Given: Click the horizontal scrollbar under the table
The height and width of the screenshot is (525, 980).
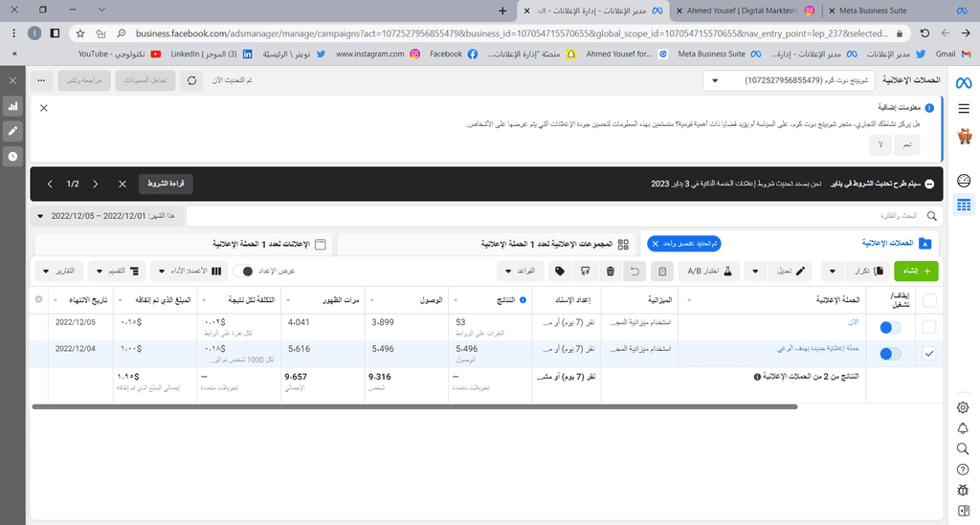Looking at the screenshot, I should click(415, 406).
